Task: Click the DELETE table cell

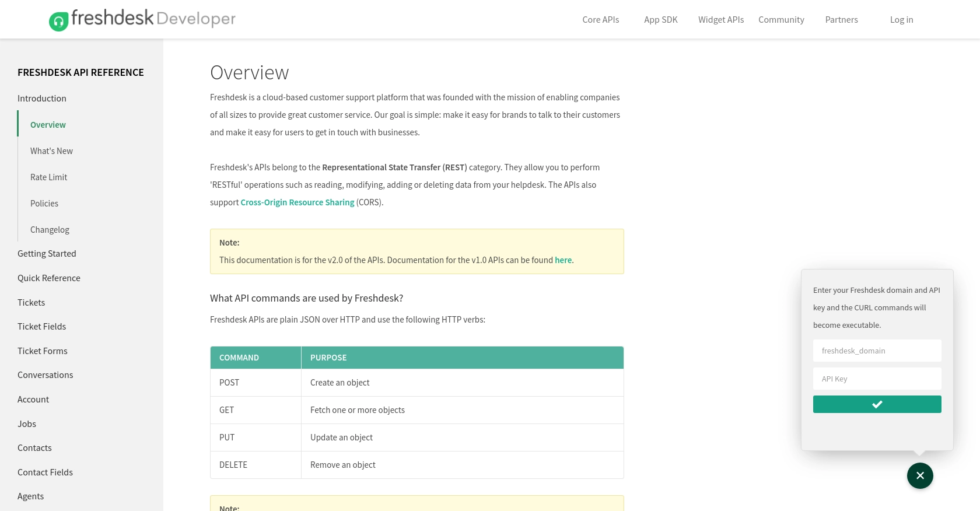Action: [x=256, y=465]
